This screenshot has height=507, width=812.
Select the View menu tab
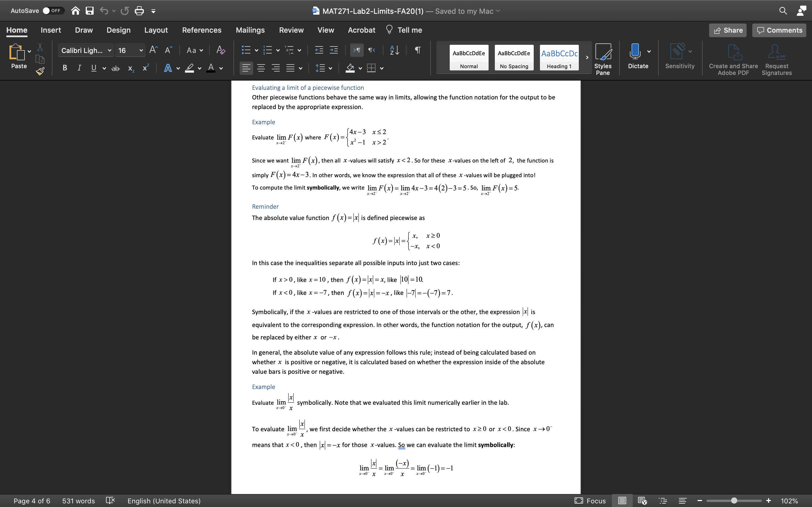(x=325, y=30)
